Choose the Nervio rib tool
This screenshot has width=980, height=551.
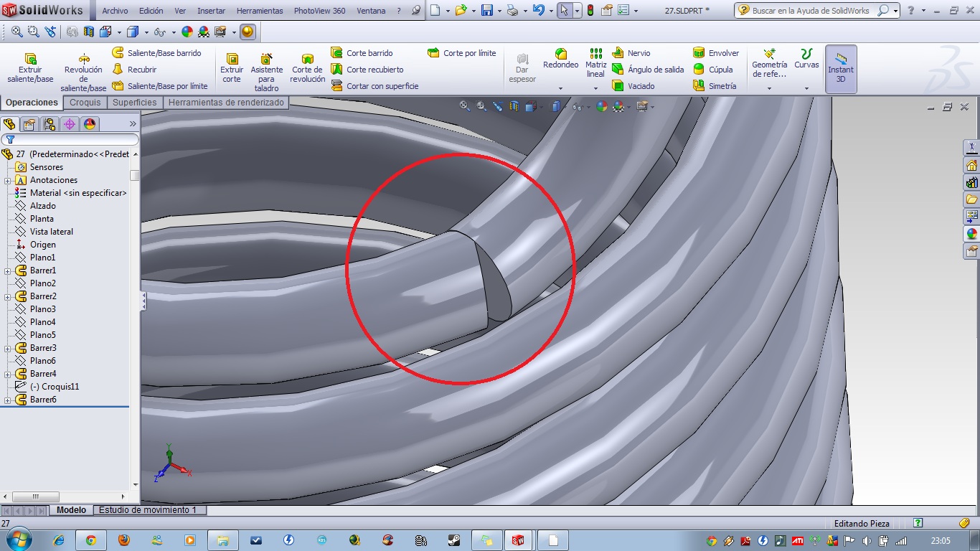click(631, 53)
